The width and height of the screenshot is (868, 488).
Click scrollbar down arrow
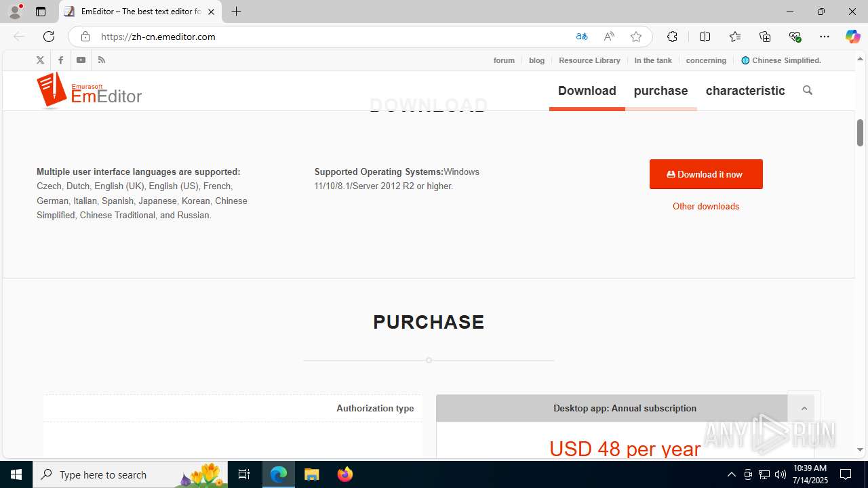[860, 449]
